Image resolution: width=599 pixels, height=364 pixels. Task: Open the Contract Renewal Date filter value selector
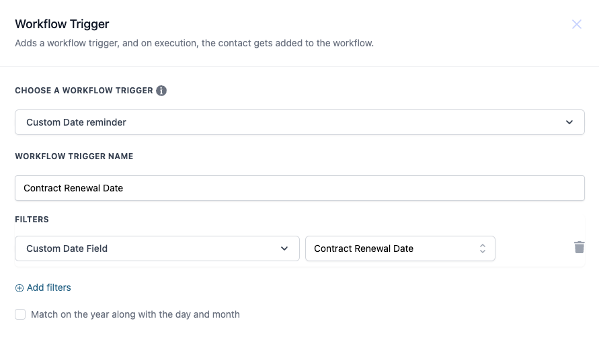tap(399, 248)
